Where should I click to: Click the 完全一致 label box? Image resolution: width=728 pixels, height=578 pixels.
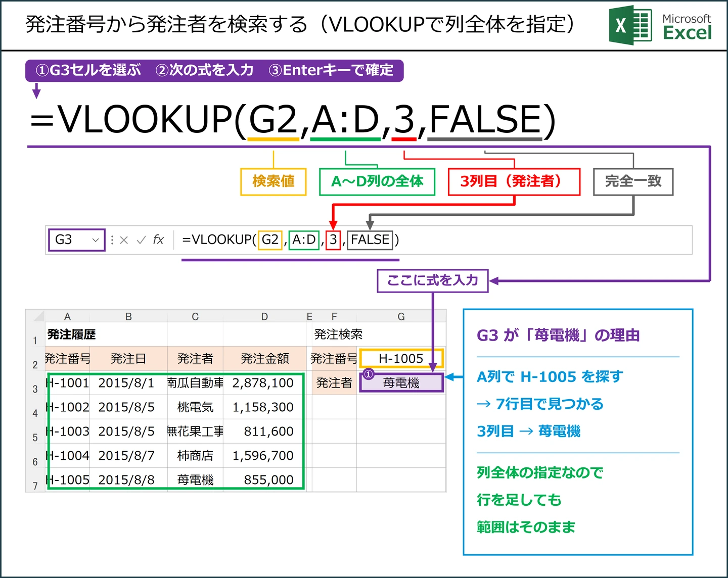(633, 181)
